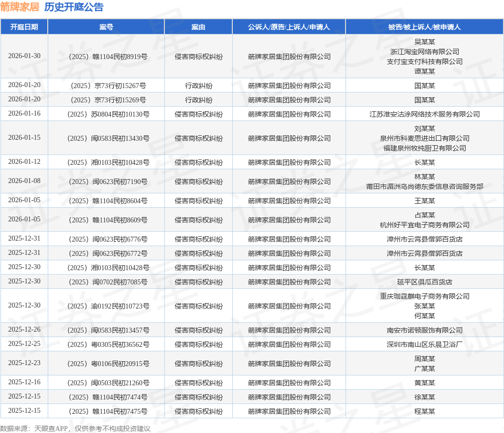Viewport: 504px width, 433px height.
Task: Click defendant 张某某
Action: 425,306
